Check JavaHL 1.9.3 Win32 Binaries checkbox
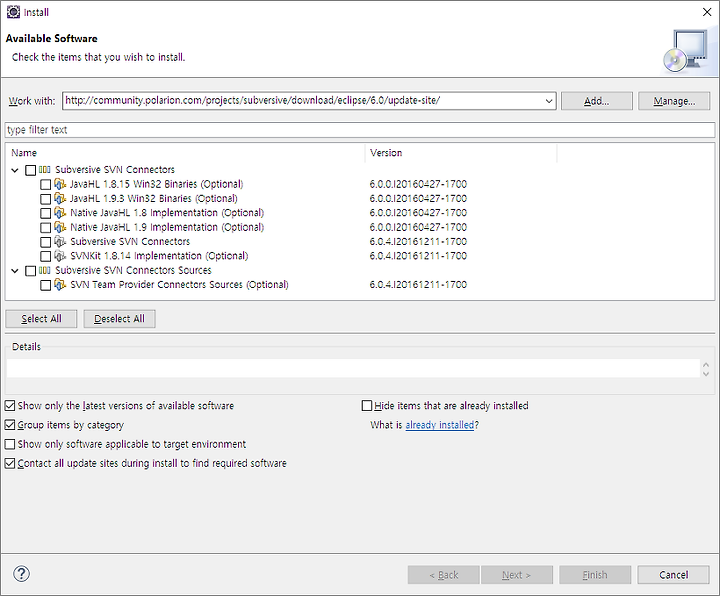This screenshot has width=720, height=596. pyautogui.click(x=45, y=199)
